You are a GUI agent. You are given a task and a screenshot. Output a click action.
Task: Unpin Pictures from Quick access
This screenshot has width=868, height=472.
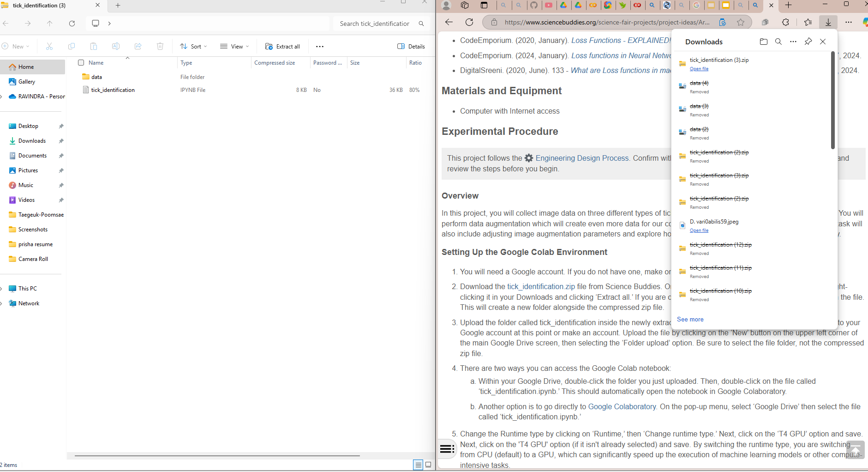coord(61,170)
